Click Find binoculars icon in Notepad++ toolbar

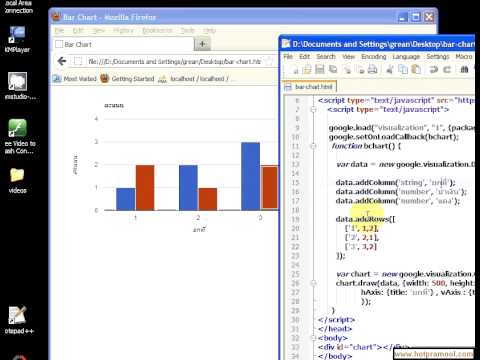coord(464,69)
